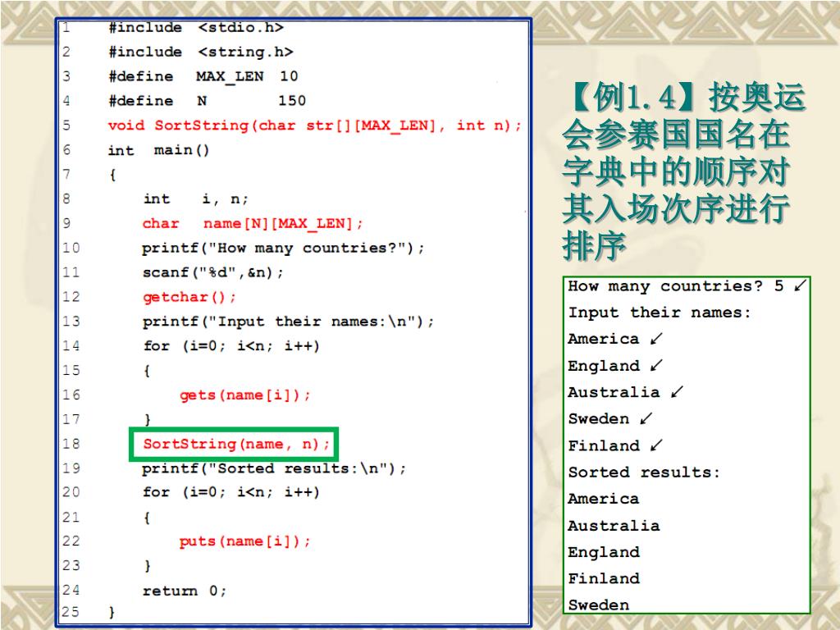
Task: Click the input 'Sweden' followed by return arrow
Action: [610, 419]
